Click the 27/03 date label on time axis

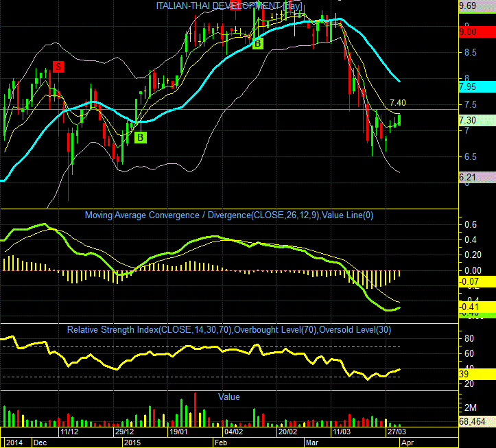397,432
